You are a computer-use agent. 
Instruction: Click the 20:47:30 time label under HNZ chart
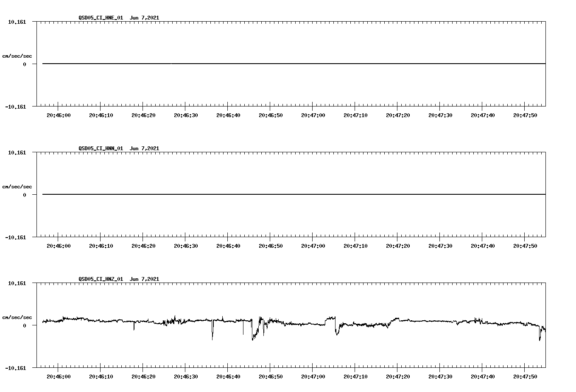[x=440, y=377]
